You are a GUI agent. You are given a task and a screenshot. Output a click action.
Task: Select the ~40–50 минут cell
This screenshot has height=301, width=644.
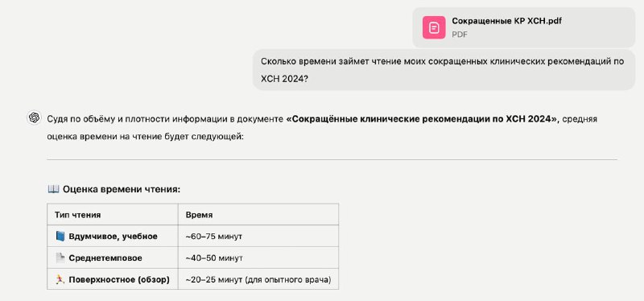214,258
